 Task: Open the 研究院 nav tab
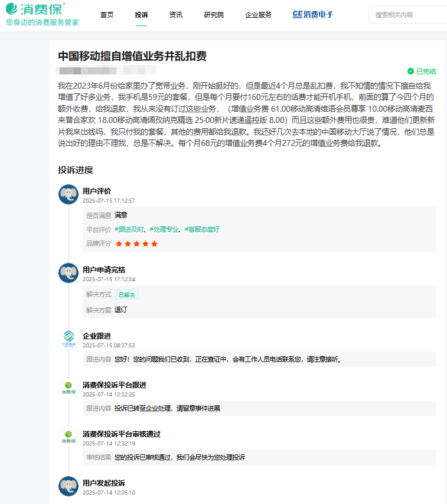[x=214, y=15]
